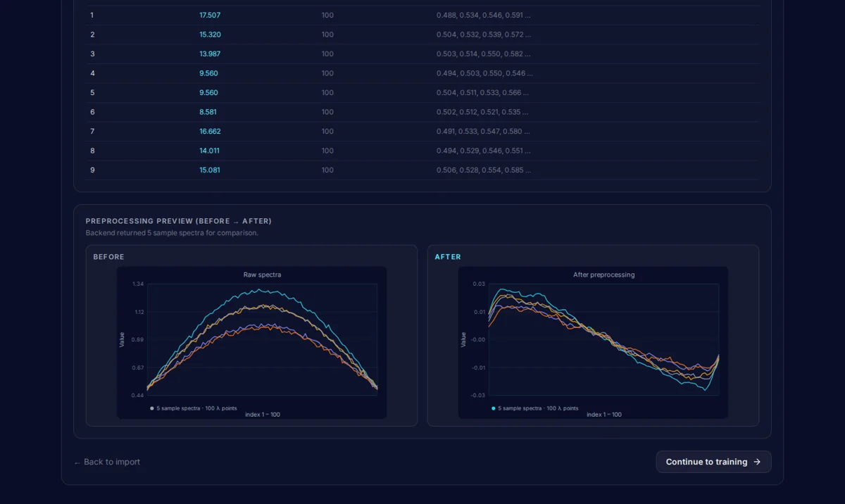Image resolution: width=845 pixels, height=504 pixels.
Task: Click the Preprocessing Preview section heading
Action: point(179,221)
